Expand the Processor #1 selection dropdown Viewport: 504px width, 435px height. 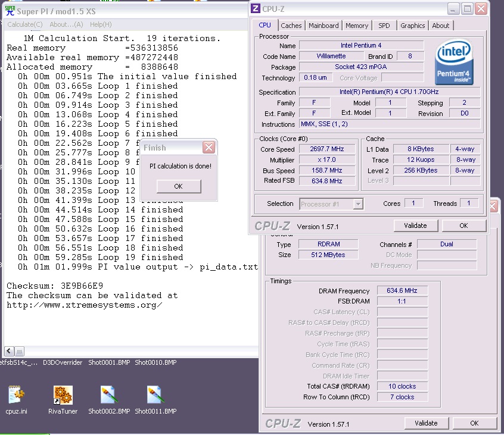(x=358, y=204)
